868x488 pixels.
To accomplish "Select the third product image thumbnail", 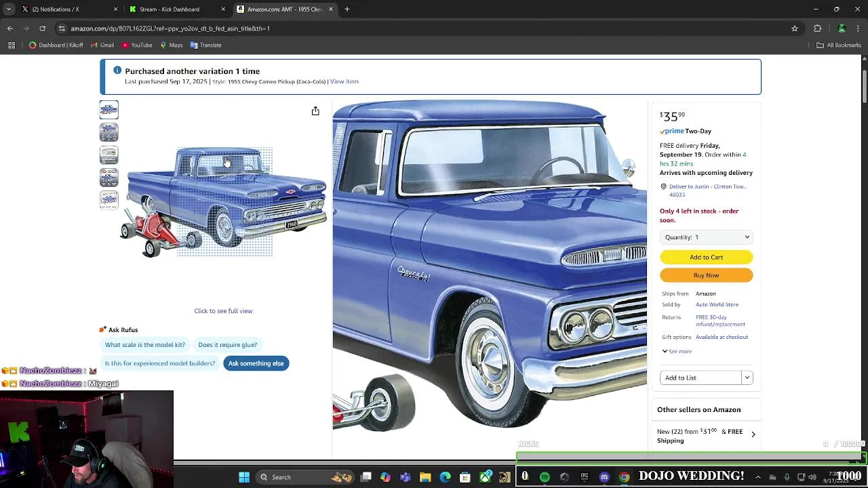I will tap(108, 155).
